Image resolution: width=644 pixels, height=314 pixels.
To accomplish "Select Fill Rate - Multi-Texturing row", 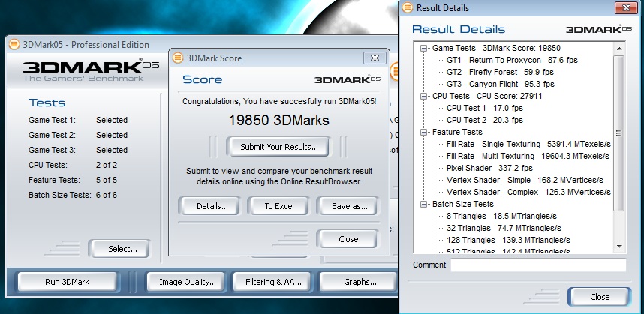I will tap(528, 156).
